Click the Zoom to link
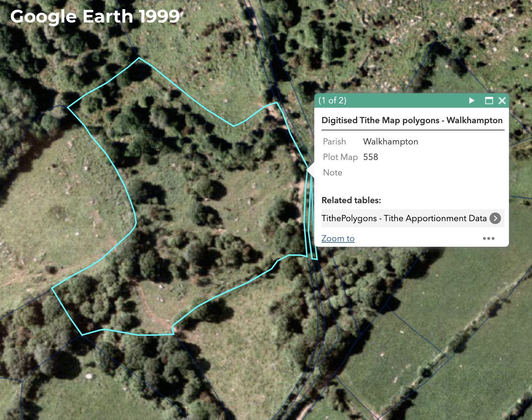 (x=338, y=238)
